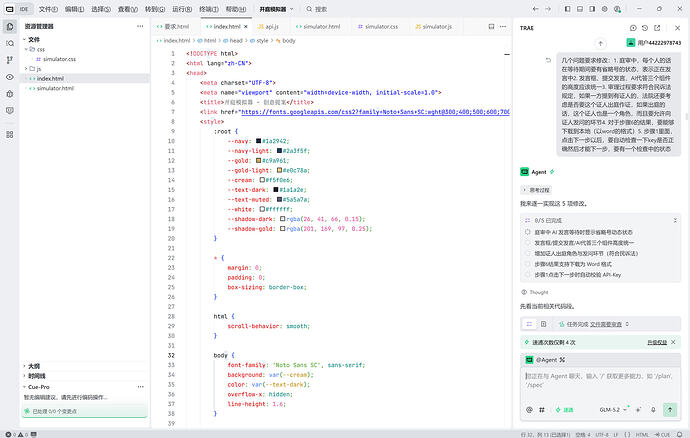Select the first todo item circle about AI 发言
The width and height of the screenshot is (690, 438).
(528, 232)
